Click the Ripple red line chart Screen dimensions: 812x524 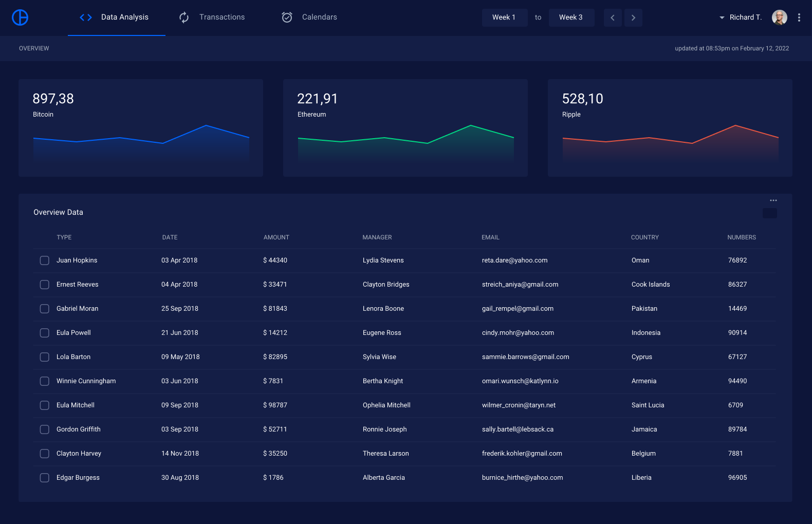coord(671,143)
